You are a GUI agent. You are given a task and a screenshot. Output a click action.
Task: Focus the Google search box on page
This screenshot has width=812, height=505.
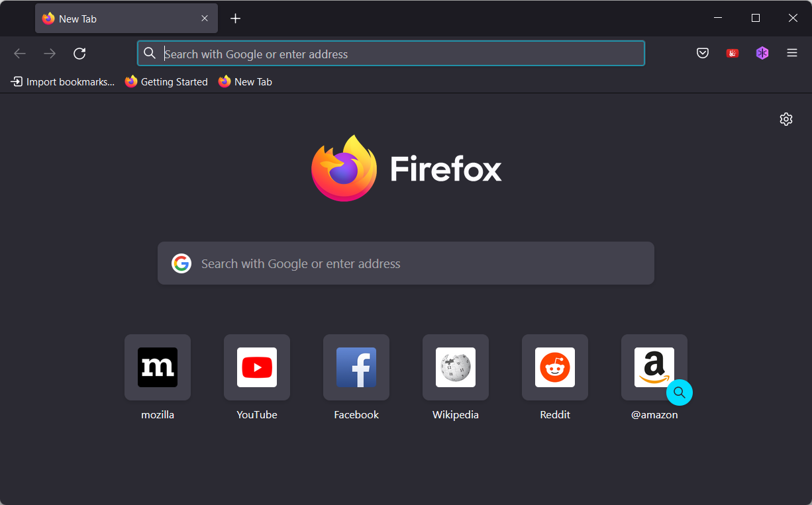click(406, 263)
